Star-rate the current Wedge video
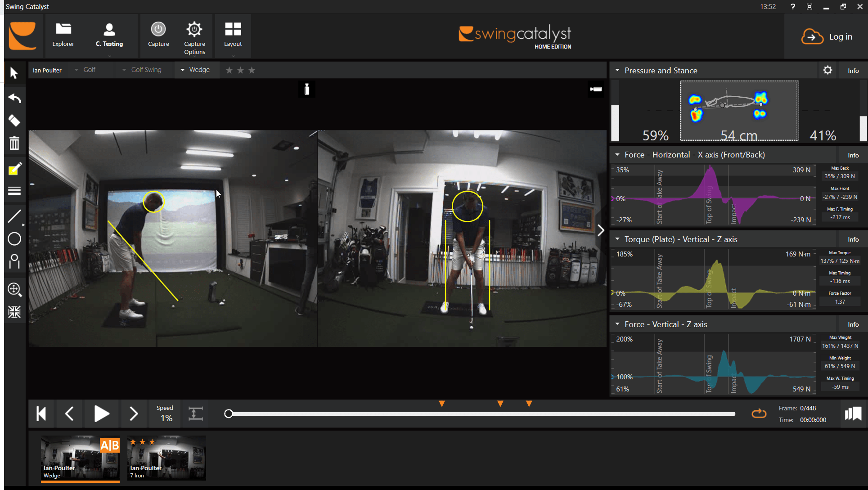 click(x=240, y=70)
